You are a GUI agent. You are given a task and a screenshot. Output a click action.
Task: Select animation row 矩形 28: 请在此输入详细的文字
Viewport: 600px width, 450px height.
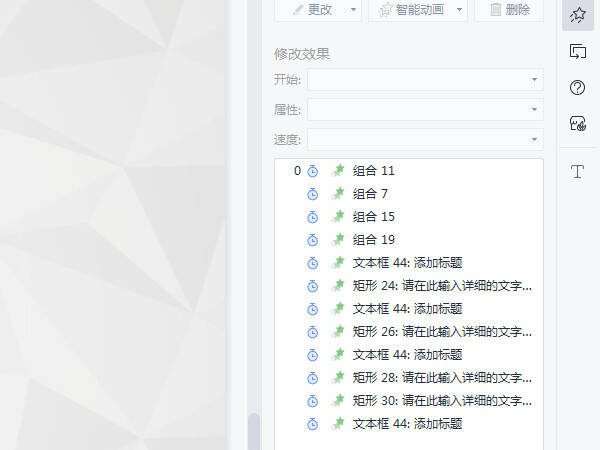coord(409,378)
